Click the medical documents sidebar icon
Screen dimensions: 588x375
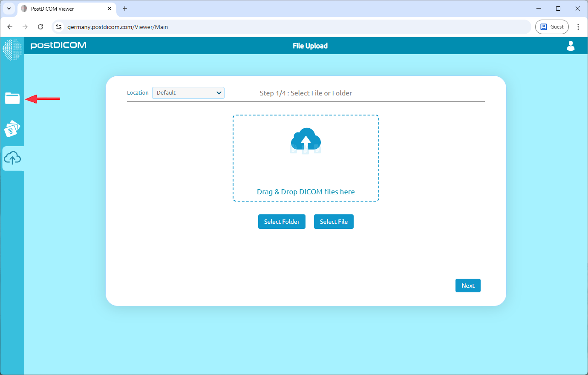tap(12, 128)
